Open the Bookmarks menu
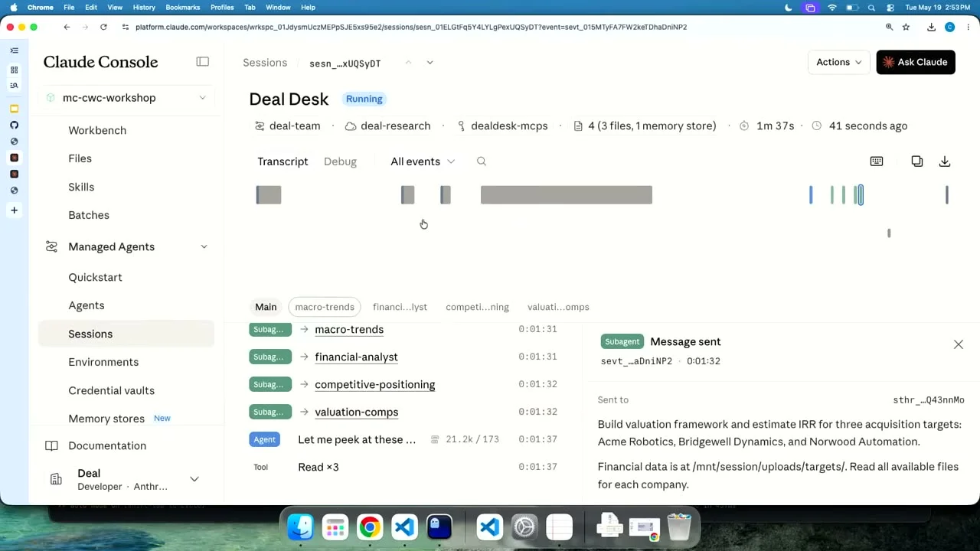 (x=182, y=7)
